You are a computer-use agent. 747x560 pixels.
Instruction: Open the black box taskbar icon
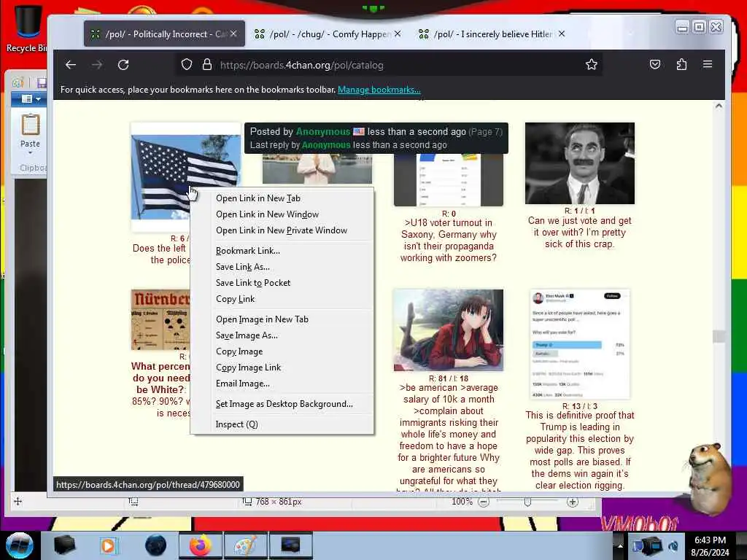[x=64, y=545]
